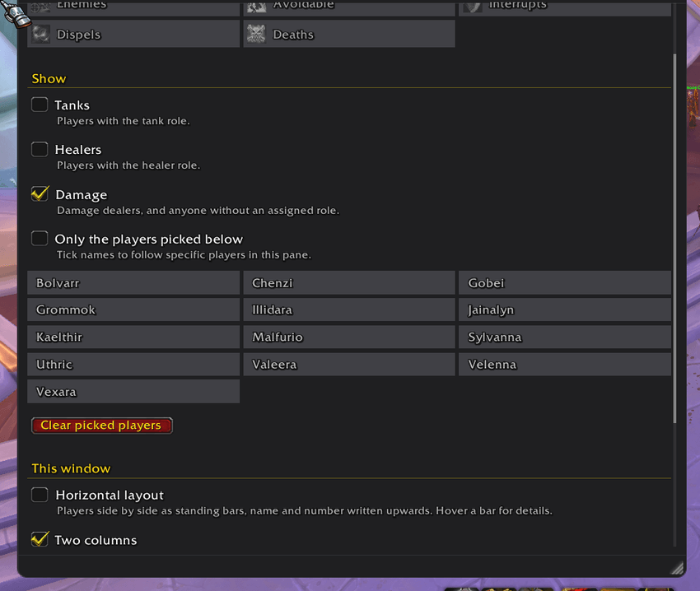Image resolution: width=700 pixels, height=591 pixels.
Task: Click the Enemies category icon
Action: click(x=40, y=7)
